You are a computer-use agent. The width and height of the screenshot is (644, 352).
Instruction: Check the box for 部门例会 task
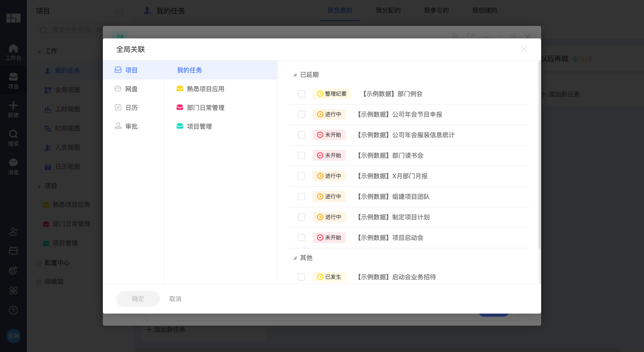(301, 94)
